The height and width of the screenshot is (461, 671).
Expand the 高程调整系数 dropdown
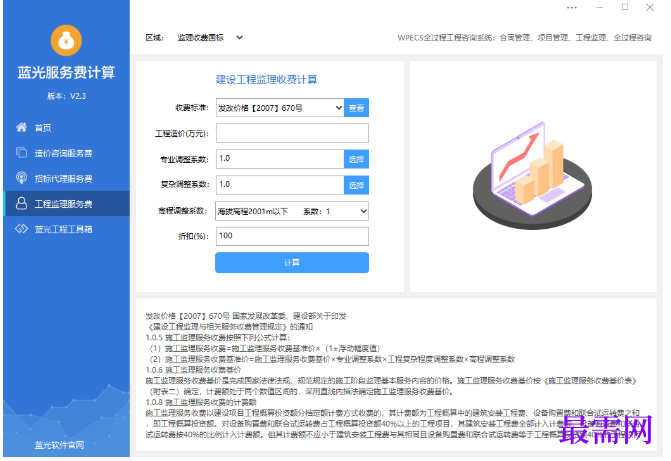click(x=292, y=211)
